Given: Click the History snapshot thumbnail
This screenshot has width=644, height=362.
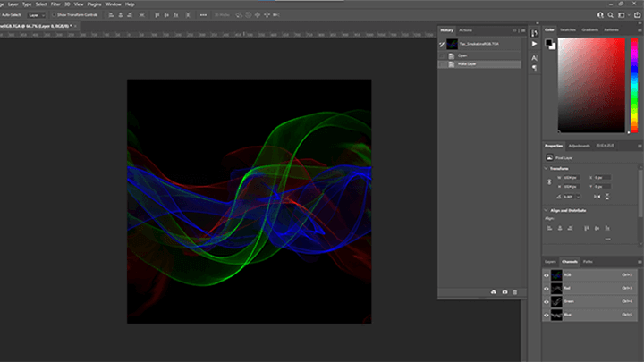Looking at the screenshot, I should coord(453,44).
